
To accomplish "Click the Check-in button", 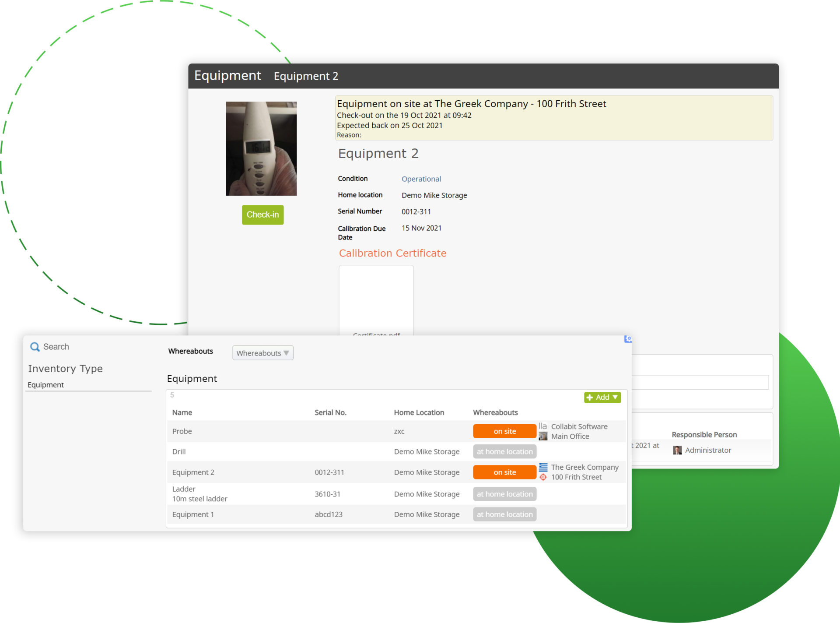I will pyautogui.click(x=262, y=215).
